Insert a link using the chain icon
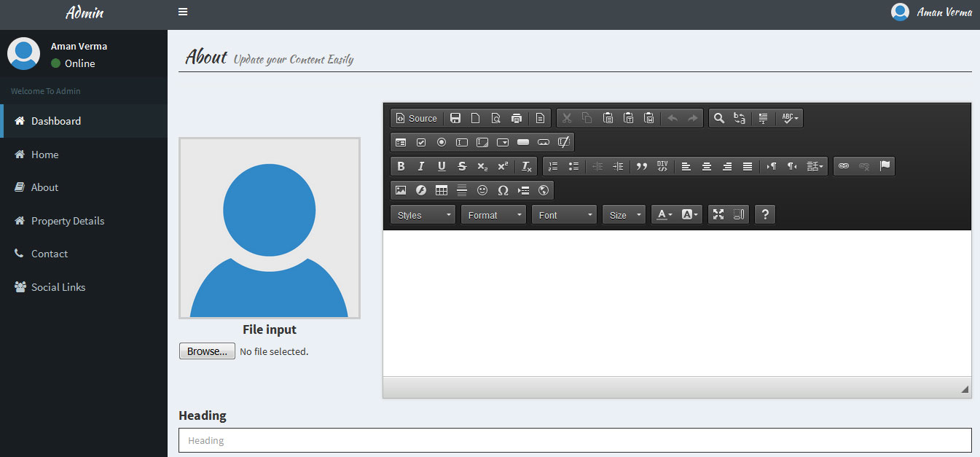Image resolution: width=980 pixels, height=457 pixels. point(844,166)
